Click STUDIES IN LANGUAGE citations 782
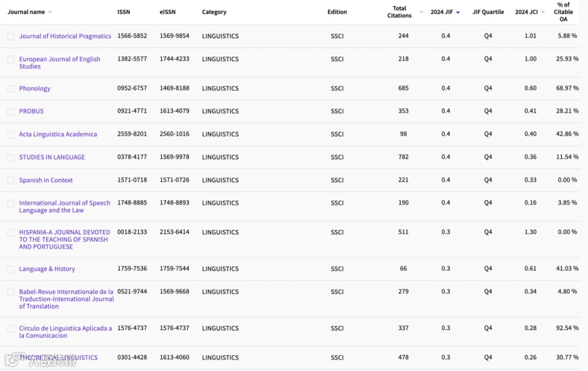The height and width of the screenshot is (371, 588). pos(403,157)
